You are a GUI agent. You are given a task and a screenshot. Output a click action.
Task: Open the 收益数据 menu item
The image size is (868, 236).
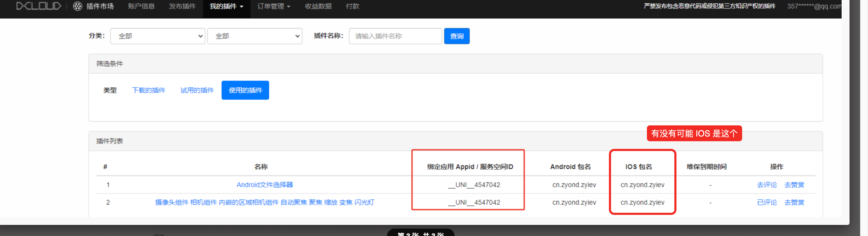coord(318,6)
